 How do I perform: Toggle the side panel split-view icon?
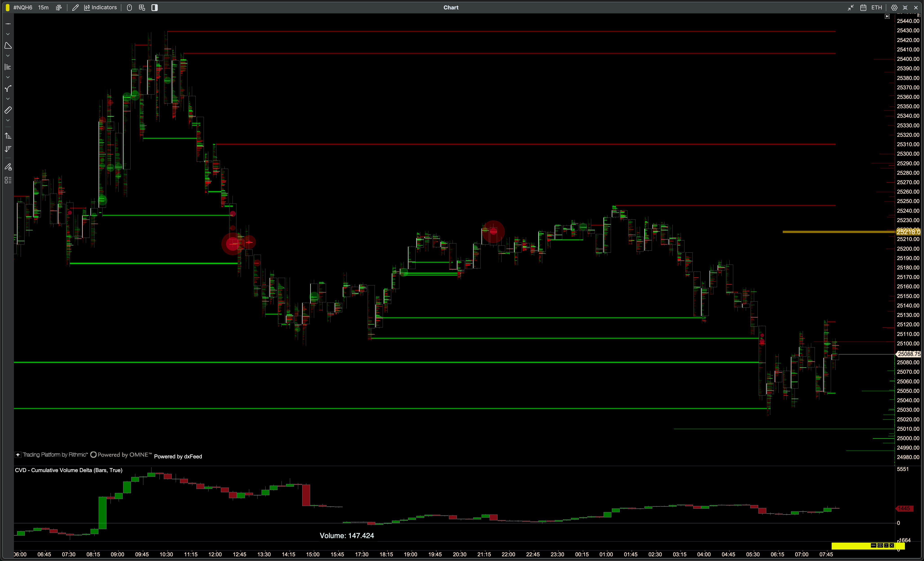[x=155, y=7]
